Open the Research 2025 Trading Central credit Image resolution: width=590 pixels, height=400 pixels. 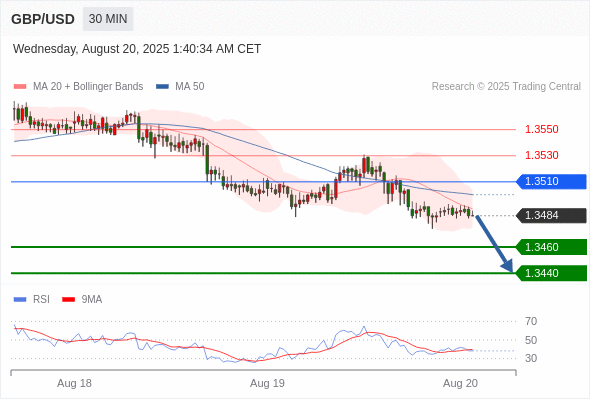(506, 87)
